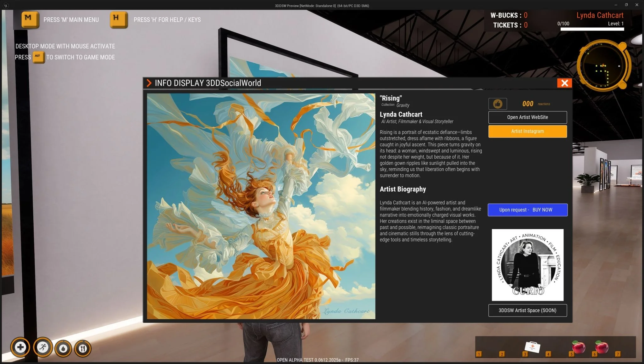
Task: Open the Artist Instagram link
Action: coord(527,132)
